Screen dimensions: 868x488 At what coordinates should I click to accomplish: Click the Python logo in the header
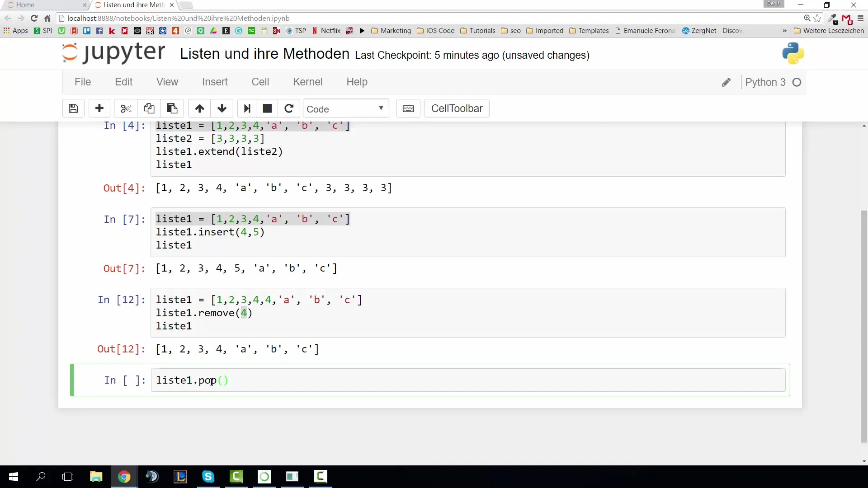(793, 53)
